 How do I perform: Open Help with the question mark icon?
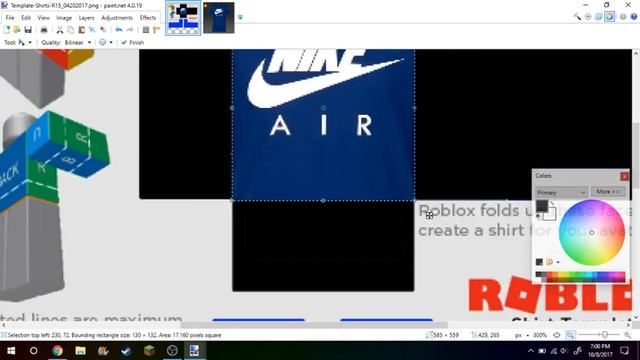pos(633,17)
